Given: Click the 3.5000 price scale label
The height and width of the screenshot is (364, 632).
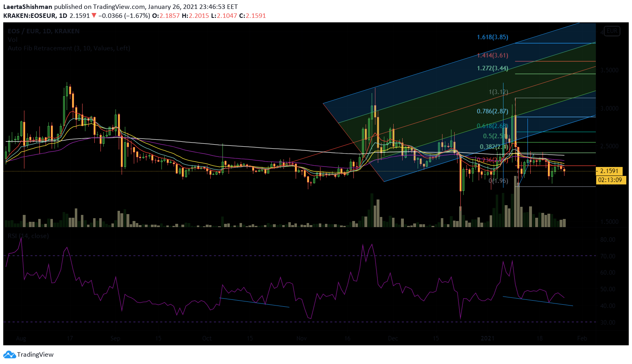Looking at the screenshot, I should point(609,70).
